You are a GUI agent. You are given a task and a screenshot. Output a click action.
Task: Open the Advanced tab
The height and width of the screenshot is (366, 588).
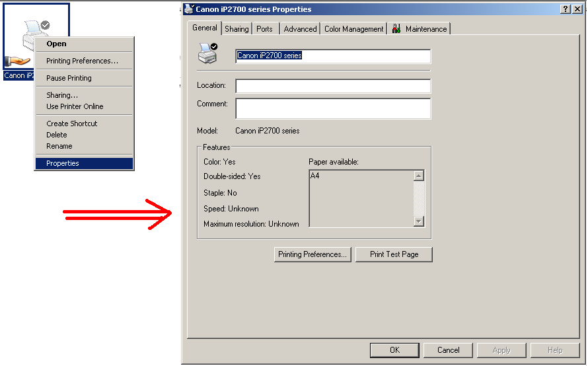coord(300,29)
